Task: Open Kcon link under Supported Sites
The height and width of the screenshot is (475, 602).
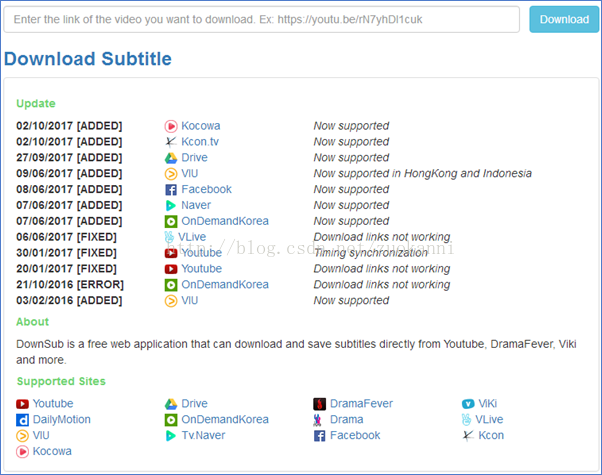Action: point(491,435)
